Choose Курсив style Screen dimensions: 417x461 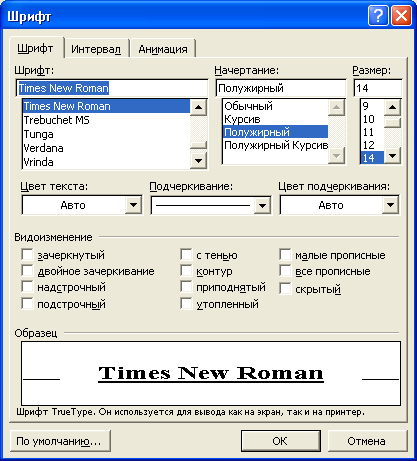coord(275,119)
